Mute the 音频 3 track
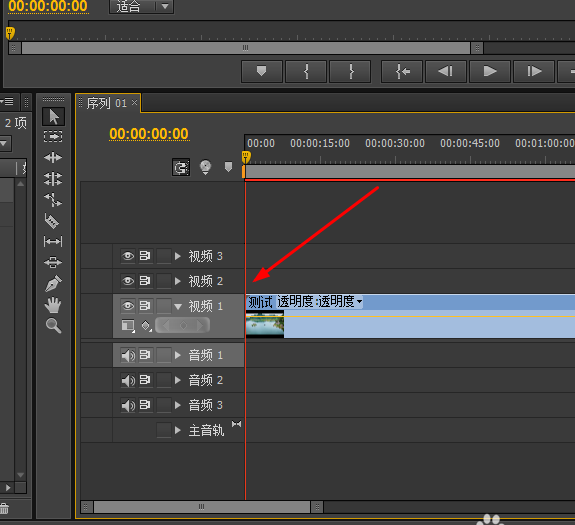 tap(128, 405)
